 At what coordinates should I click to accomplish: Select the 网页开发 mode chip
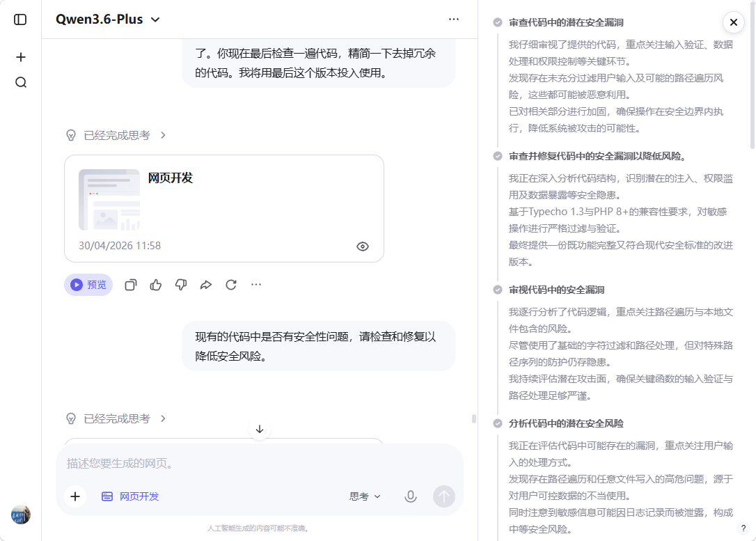[x=130, y=496]
